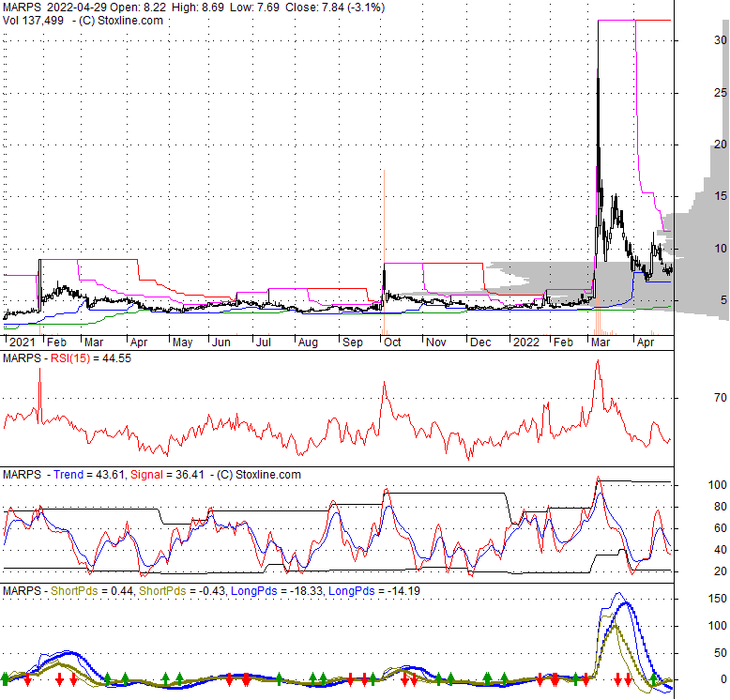Select the May month label

[182, 342]
